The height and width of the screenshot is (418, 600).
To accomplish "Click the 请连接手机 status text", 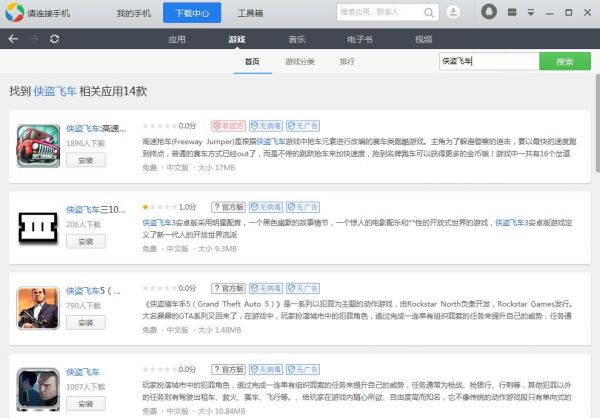I will point(49,13).
